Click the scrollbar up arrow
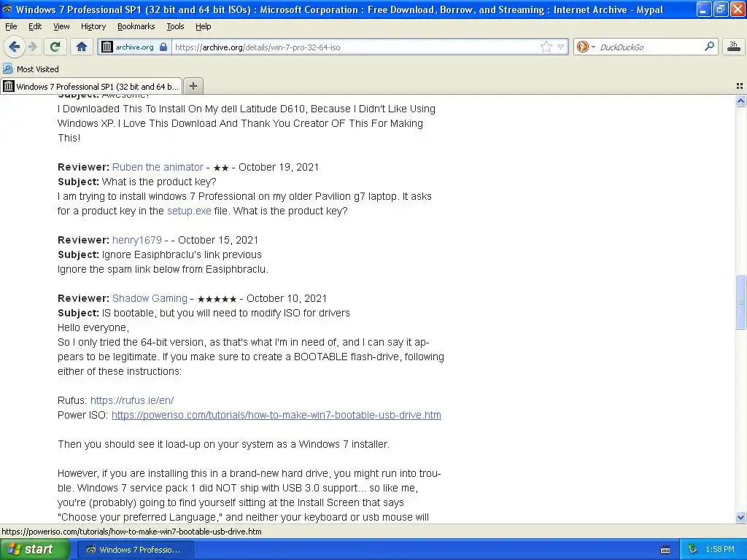Viewport: 747px width, 560px height. click(x=740, y=101)
